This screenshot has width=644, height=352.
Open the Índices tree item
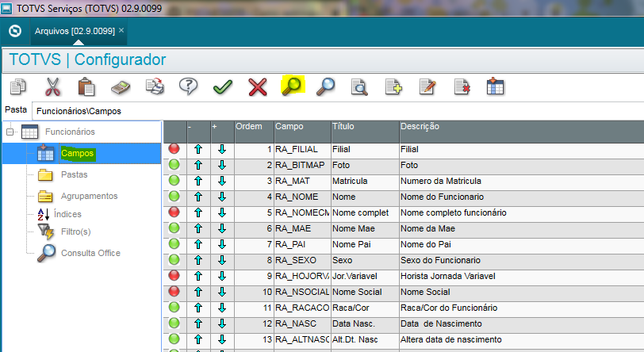pyautogui.click(x=67, y=214)
